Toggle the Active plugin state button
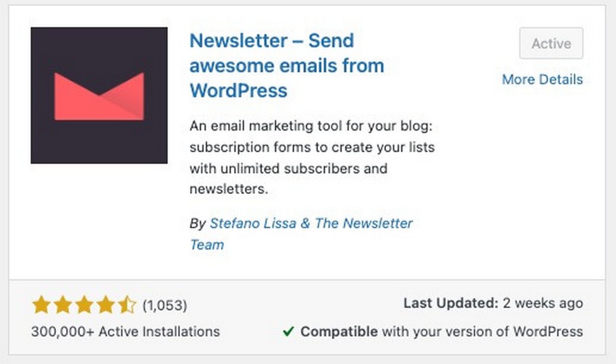616x364 pixels. click(551, 43)
